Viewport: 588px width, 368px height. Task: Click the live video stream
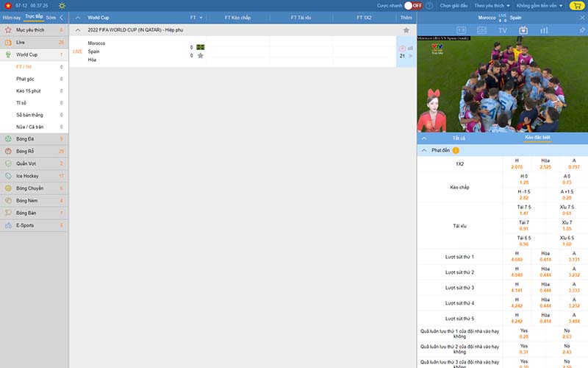(x=503, y=84)
